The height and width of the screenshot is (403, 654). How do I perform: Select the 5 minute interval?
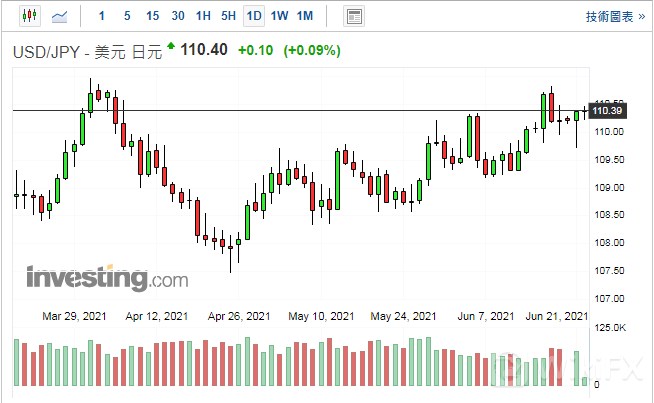[x=126, y=16]
